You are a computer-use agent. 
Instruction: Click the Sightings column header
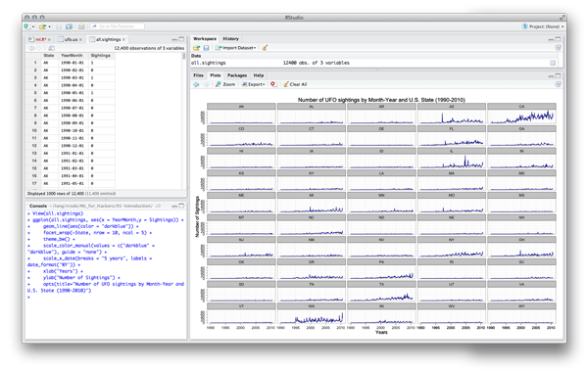pos(101,56)
